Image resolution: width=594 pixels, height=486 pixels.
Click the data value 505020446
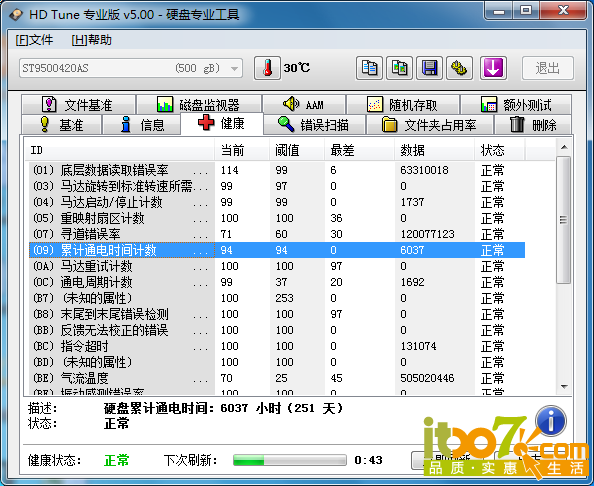coord(427,378)
